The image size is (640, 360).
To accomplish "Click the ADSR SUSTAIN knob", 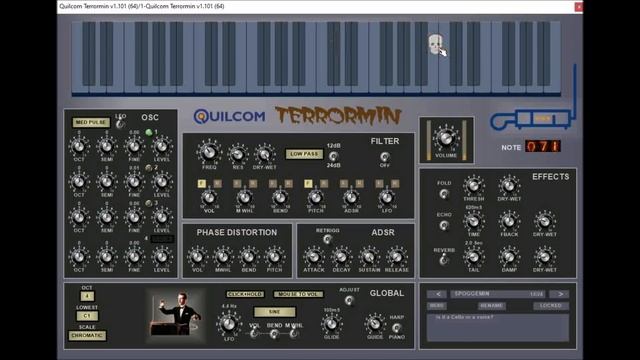I will coord(369,257).
